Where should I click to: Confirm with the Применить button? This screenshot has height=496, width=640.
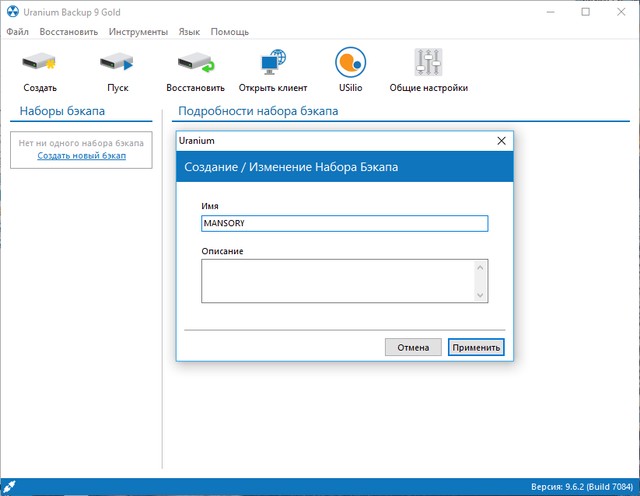tap(476, 347)
